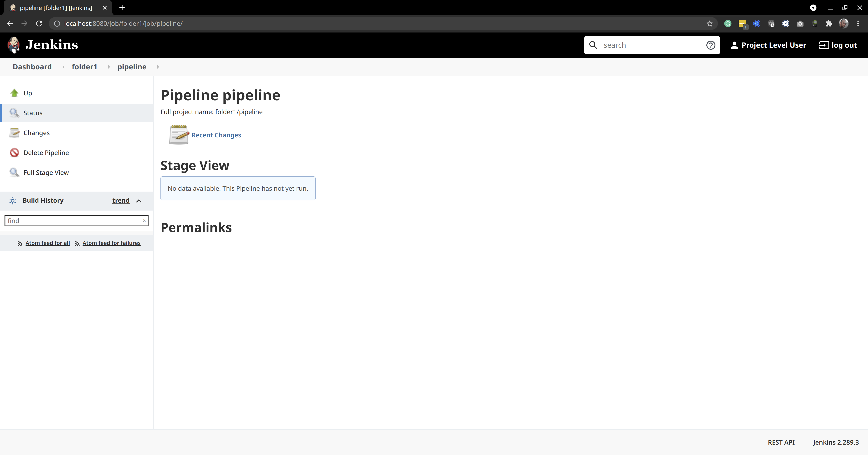Click the Build History gear icon
This screenshot has width=868, height=455.
point(12,201)
